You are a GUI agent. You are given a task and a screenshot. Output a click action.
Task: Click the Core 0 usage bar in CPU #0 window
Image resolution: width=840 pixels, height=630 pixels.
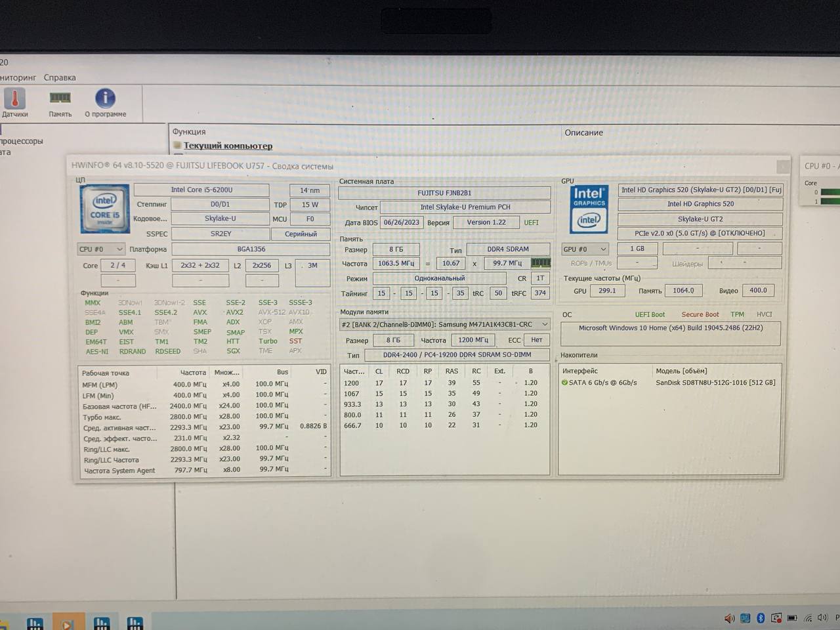(830, 192)
